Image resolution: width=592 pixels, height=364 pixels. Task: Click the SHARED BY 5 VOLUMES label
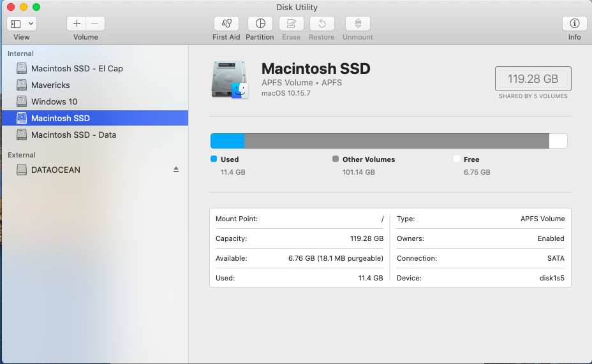point(533,96)
